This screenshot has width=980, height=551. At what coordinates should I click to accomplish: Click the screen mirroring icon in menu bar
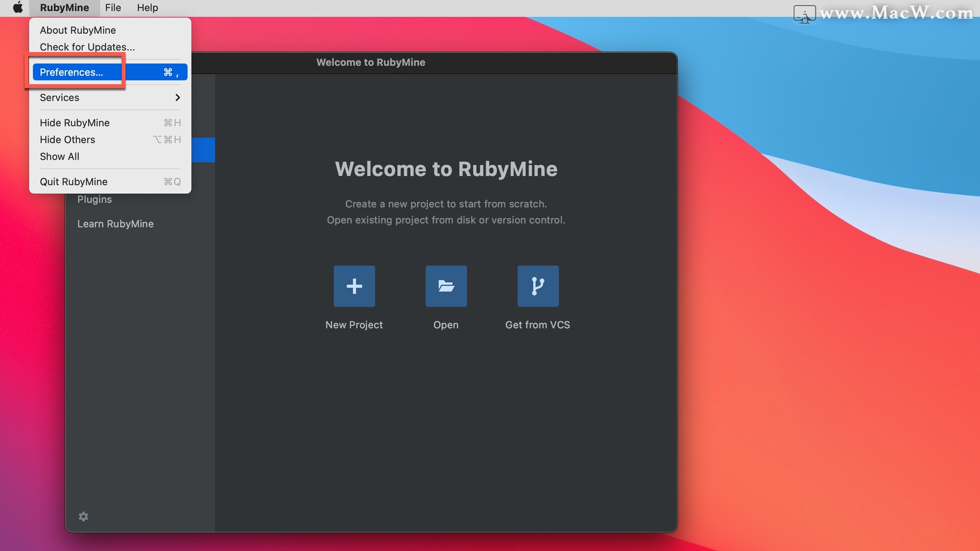click(x=804, y=13)
